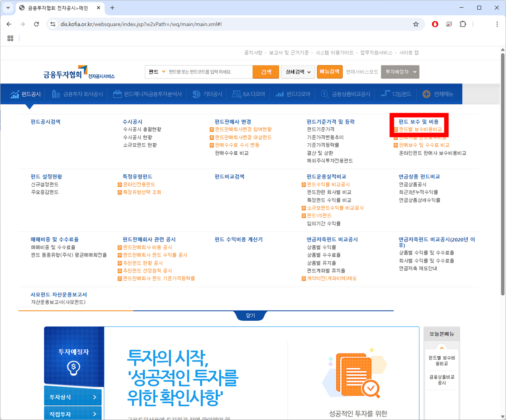This screenshot has width=506, height=420.
Task: Open the 시스템 이용가이드 link
Action: 334,53
